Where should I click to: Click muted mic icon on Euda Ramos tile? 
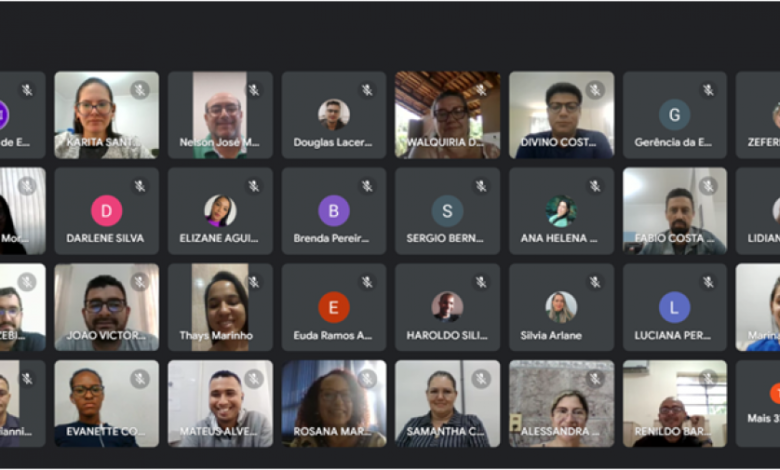click(367, 282)
